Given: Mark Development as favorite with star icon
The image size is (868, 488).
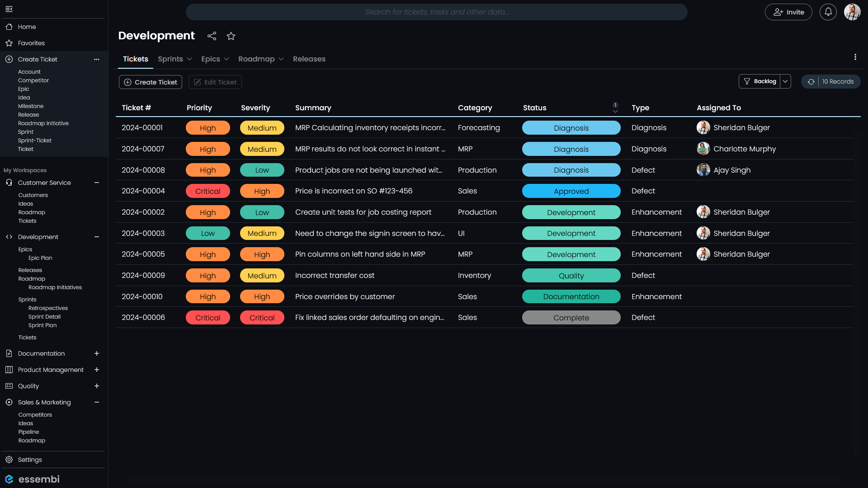Looking at the screenshot, I should point(231,36).
